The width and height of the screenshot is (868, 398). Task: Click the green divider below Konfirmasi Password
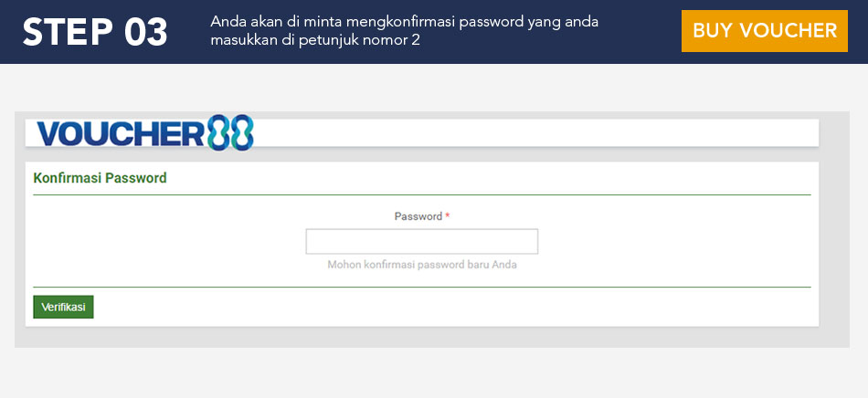pyautogui.click(x=421, y=195)
